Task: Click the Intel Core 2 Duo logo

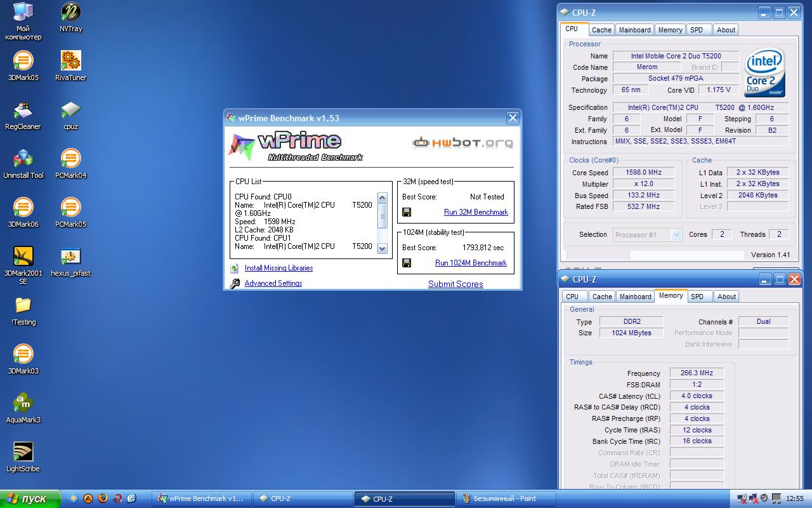Action: click(765, 72)
